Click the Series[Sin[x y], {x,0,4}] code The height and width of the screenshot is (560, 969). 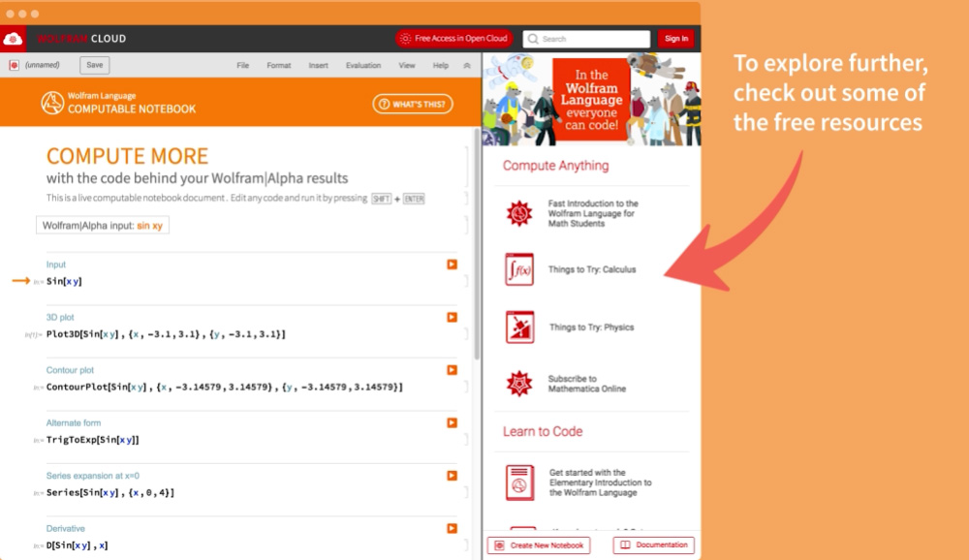pos(110,492)
